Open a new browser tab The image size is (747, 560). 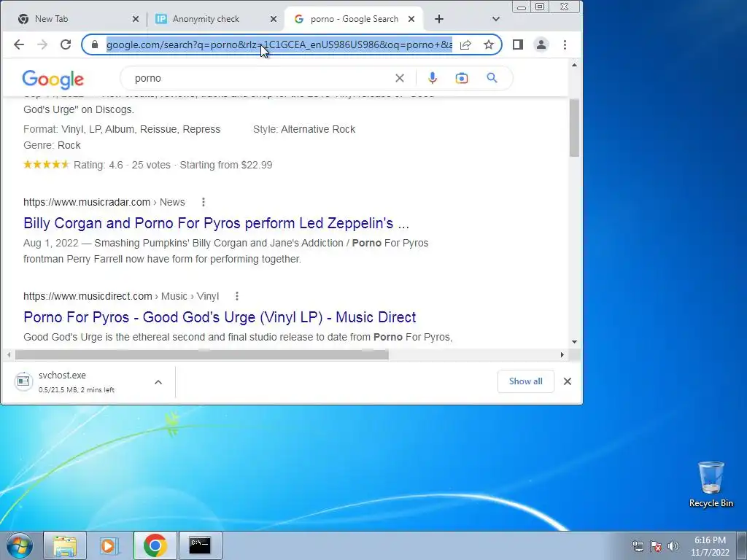click(x=439, y=19)
